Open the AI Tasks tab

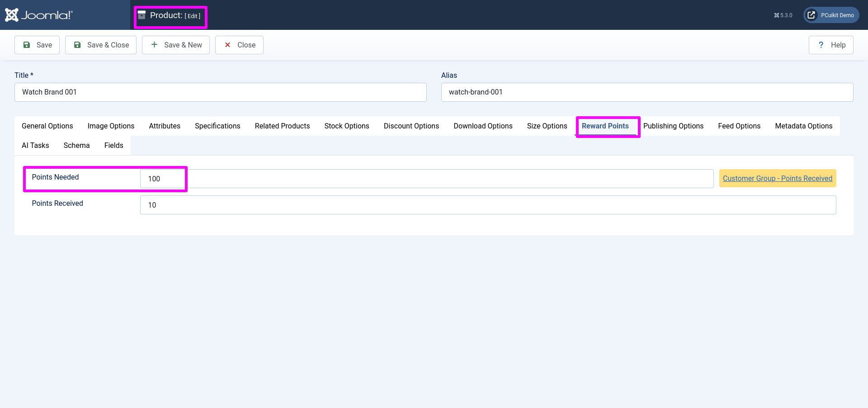click(x=35, y=145)
